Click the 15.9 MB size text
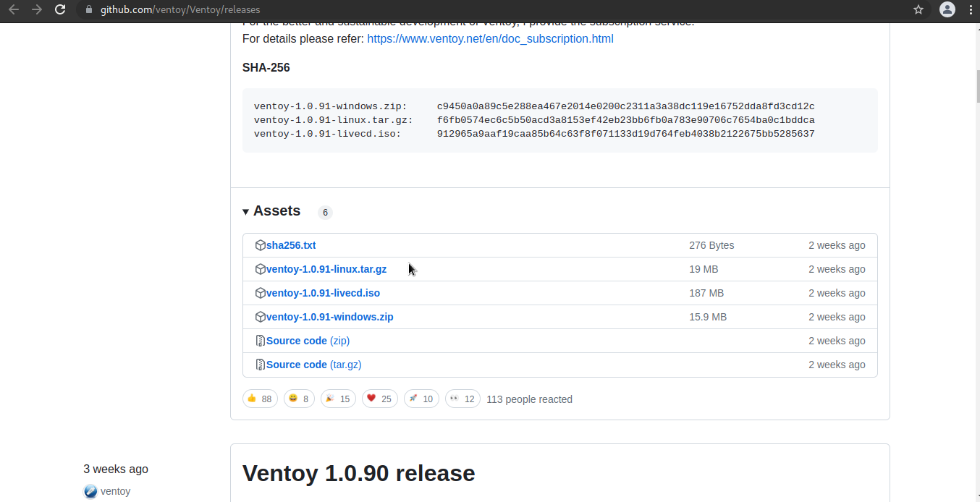Screen dimensions: 980x502 [x=708, y=317]
